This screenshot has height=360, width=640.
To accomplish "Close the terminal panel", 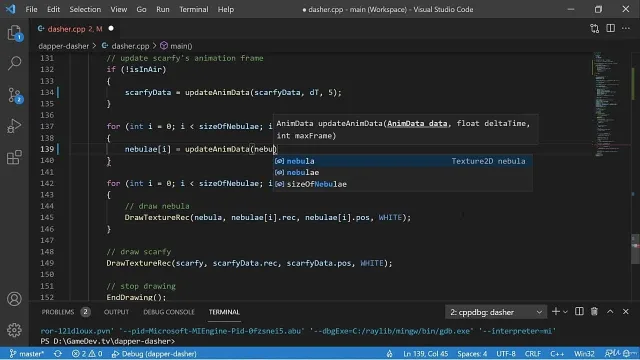I will 626,311.
